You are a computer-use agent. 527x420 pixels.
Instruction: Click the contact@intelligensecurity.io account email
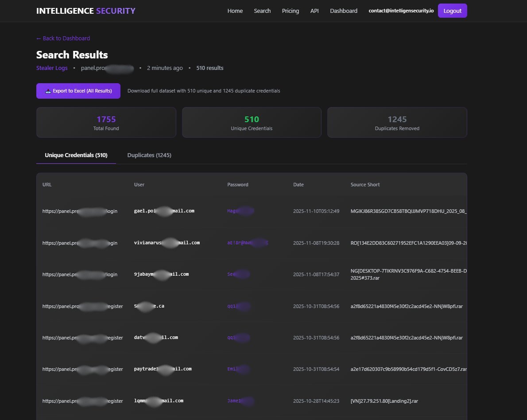(x=401, y=11)
